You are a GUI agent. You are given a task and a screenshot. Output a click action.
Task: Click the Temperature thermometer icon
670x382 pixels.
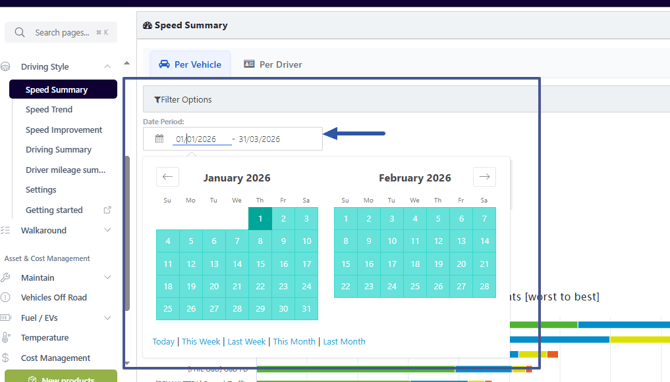[5, 338]
